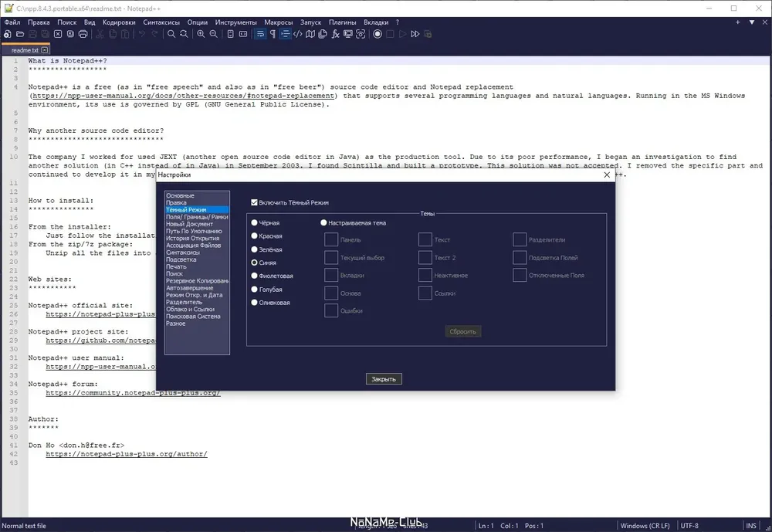
Task: Click the Close All files toolbar icon
Action: pyautogui.click(x=70, y=34)
